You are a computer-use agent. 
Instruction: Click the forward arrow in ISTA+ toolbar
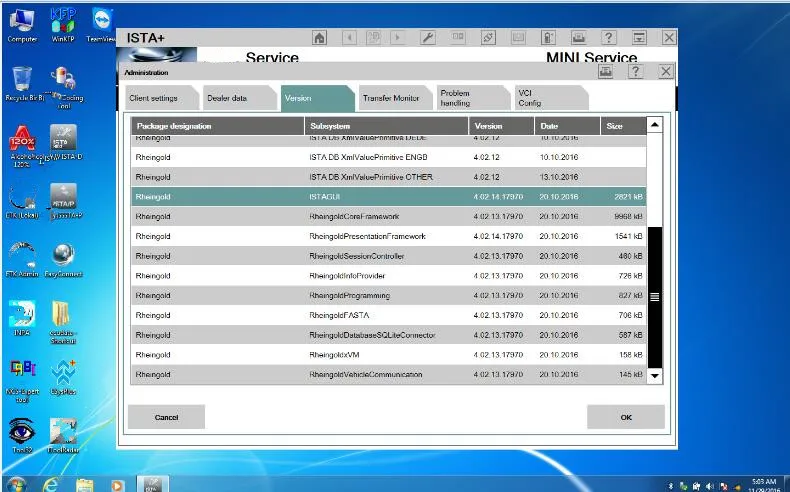coord(398,38)
